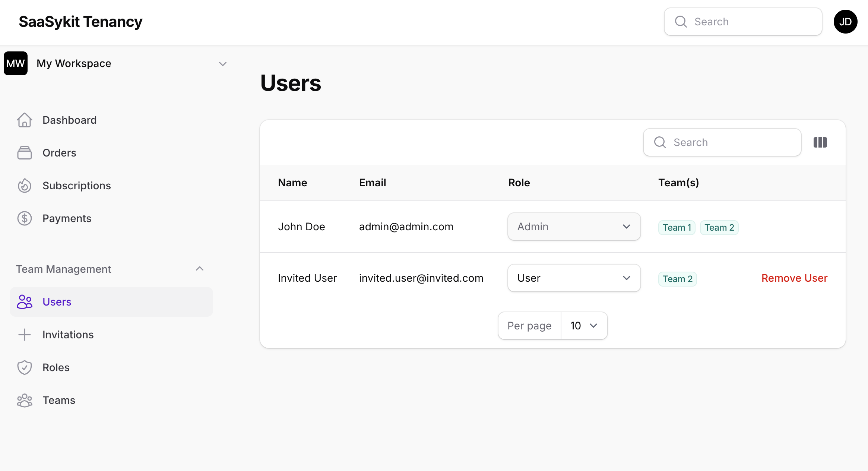The height and width of the screenshot is (471, 868).
Task: Click the Team 1 badge for John Doe
Action: 676,227
